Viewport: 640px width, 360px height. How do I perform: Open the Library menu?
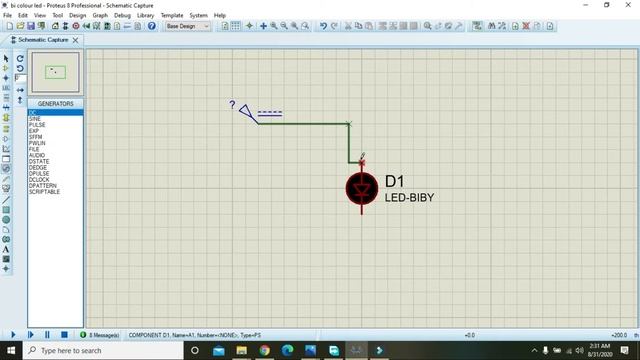click(x=145, y=15)
